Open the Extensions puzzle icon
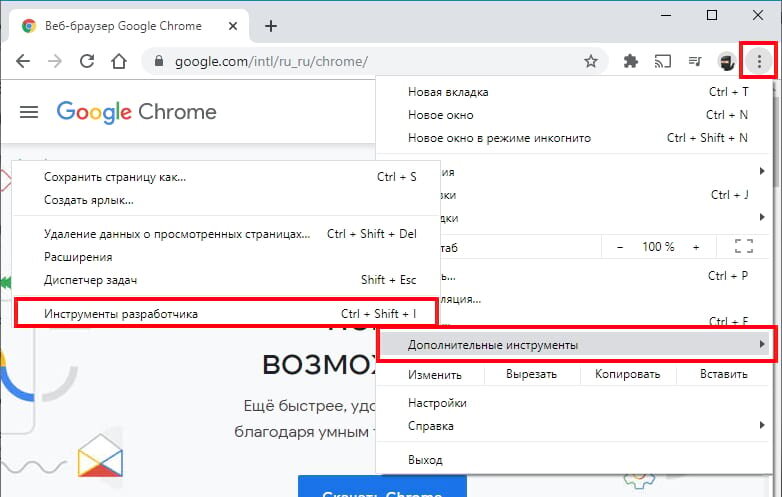 (631, 61)
